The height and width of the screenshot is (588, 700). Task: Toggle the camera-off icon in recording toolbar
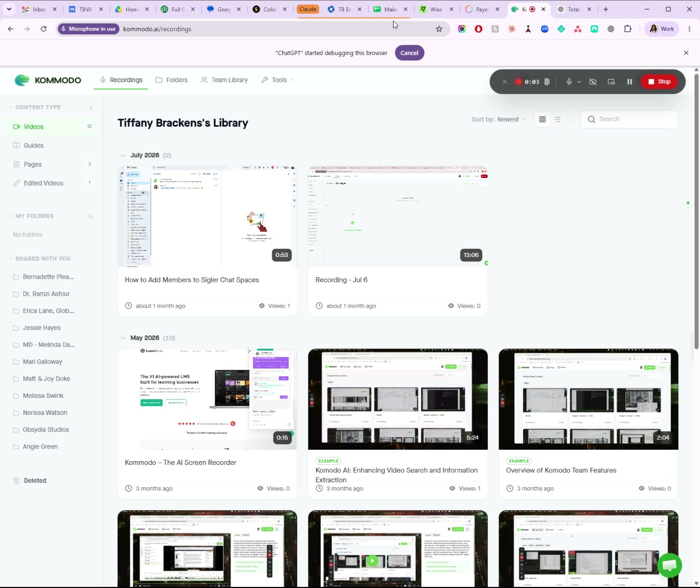[593, 82]
